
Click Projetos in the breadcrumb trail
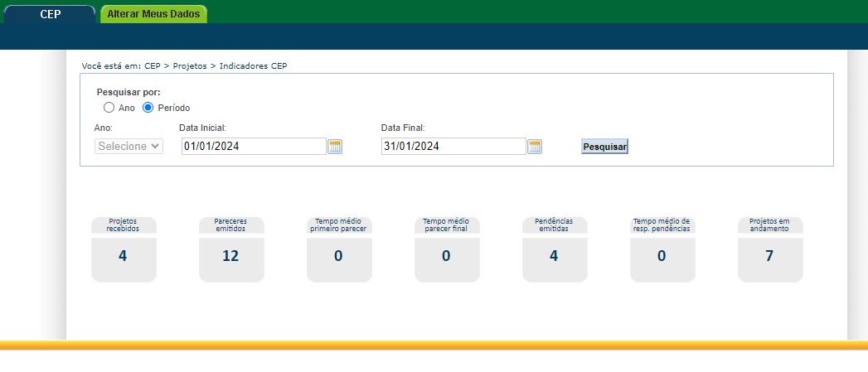tap(190, 65)
